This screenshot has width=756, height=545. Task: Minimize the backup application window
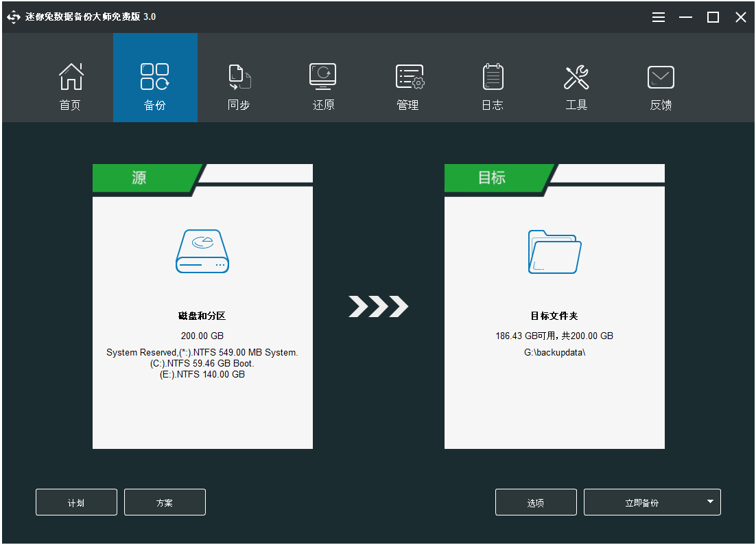pyautogui.click(x=685, y=17)
